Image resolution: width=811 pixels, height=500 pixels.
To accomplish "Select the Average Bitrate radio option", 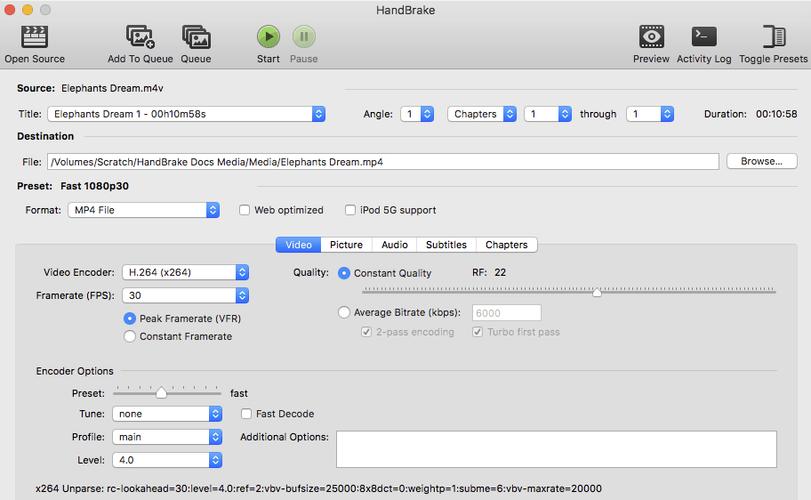I will click(345, 313).
